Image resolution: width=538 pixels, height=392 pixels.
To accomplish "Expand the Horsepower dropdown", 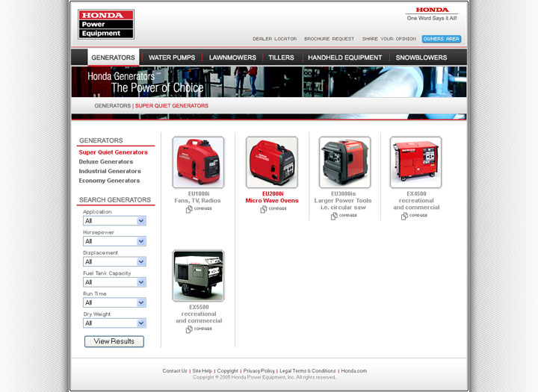I will coord(114,241).
